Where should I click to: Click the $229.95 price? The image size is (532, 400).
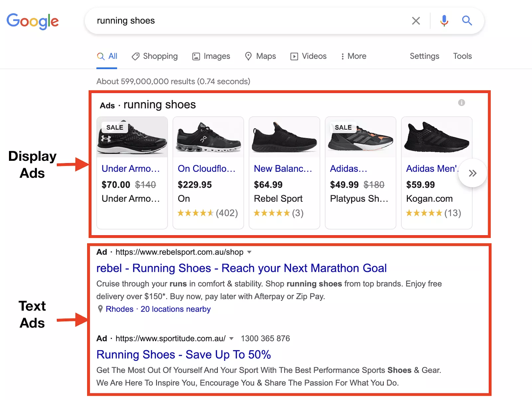[x=195, y=185]
